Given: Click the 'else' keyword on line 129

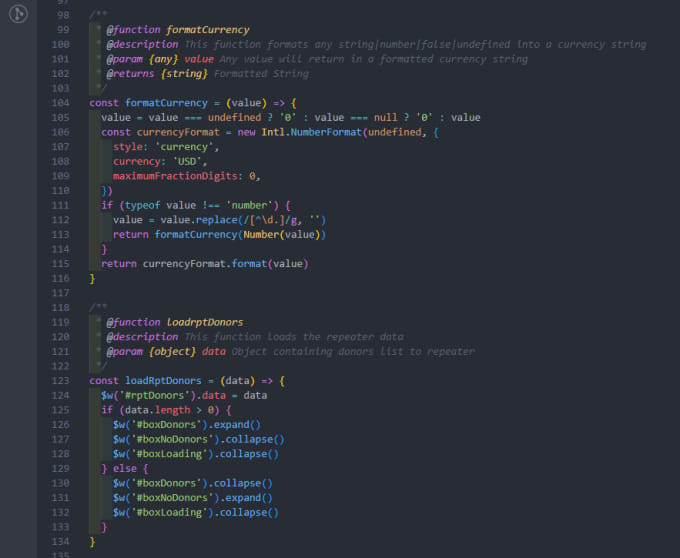Looking at the screenshot, I should [x=125, y=469].
